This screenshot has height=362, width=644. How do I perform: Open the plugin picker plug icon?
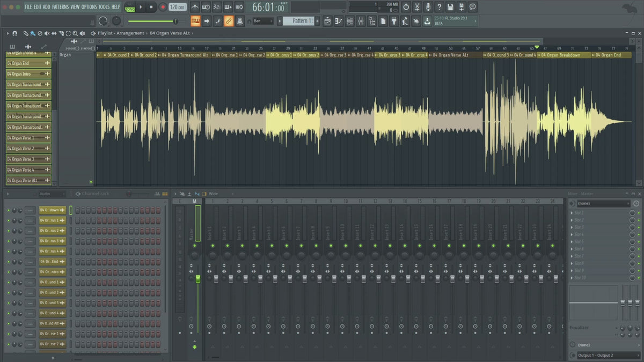[394, 21]
